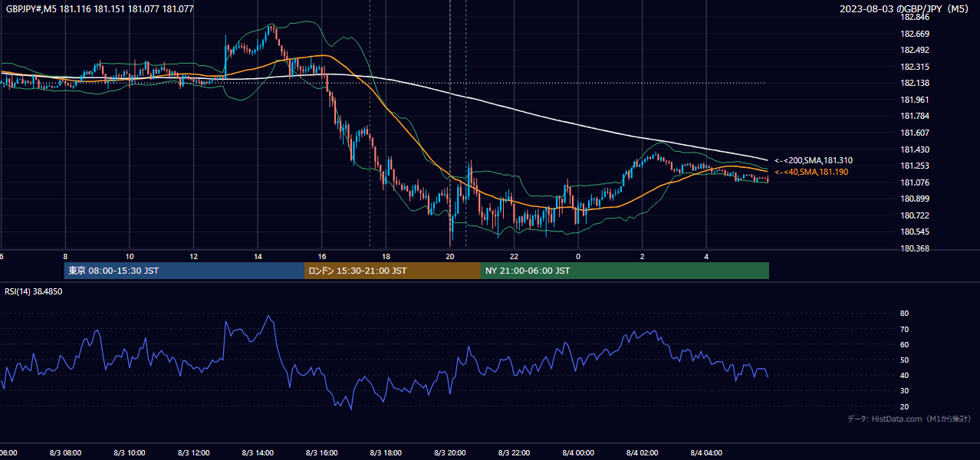Click the 8/3 10:00 time axis label
Screen dimensions: 980x460
tap(130, 453)
